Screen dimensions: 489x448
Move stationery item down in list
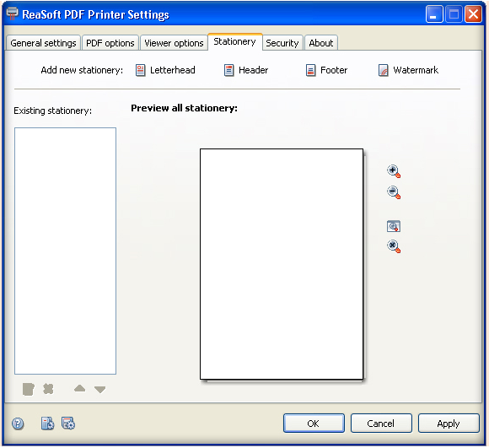pyautogui.click(x=99, y=389)
